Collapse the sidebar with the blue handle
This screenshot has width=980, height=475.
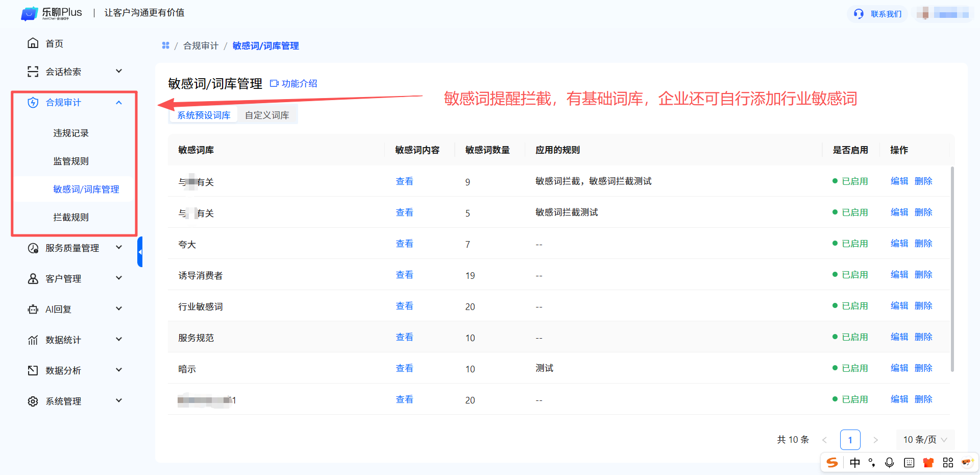tap(140, 252)
